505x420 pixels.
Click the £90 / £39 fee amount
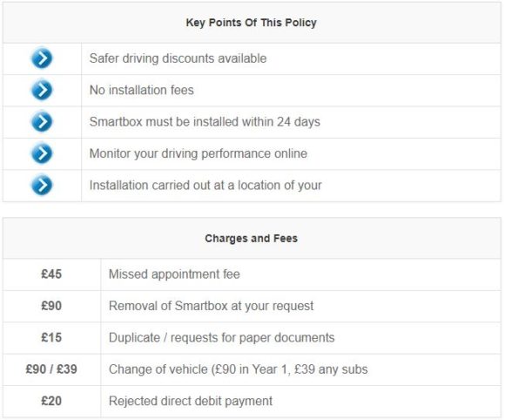51,369
